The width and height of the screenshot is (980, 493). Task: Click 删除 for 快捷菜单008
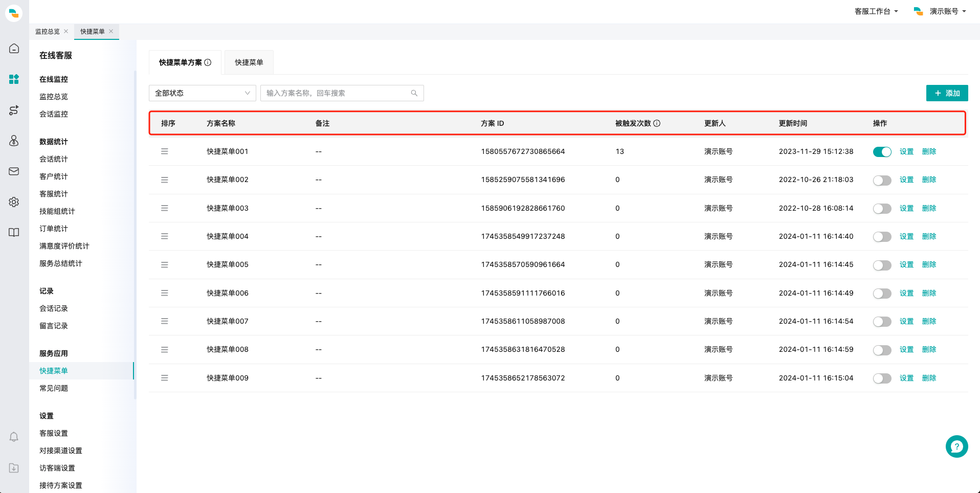[929, 349]
